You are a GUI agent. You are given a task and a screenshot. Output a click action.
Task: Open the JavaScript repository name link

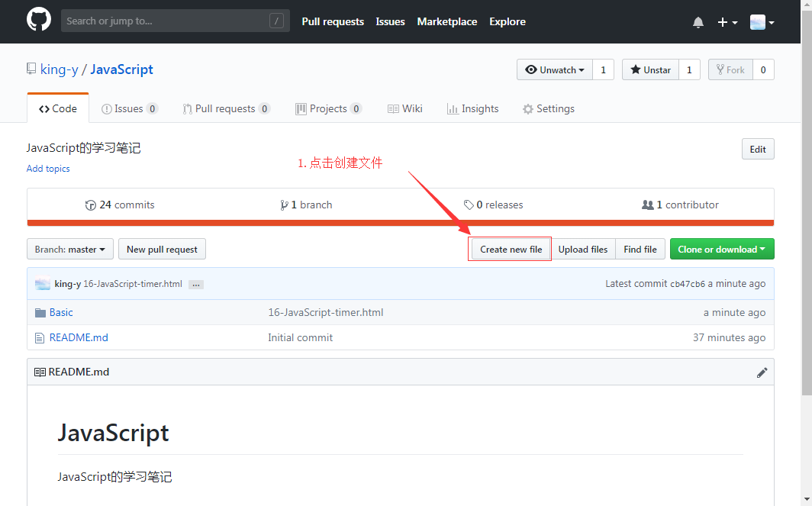click(121, 69)
